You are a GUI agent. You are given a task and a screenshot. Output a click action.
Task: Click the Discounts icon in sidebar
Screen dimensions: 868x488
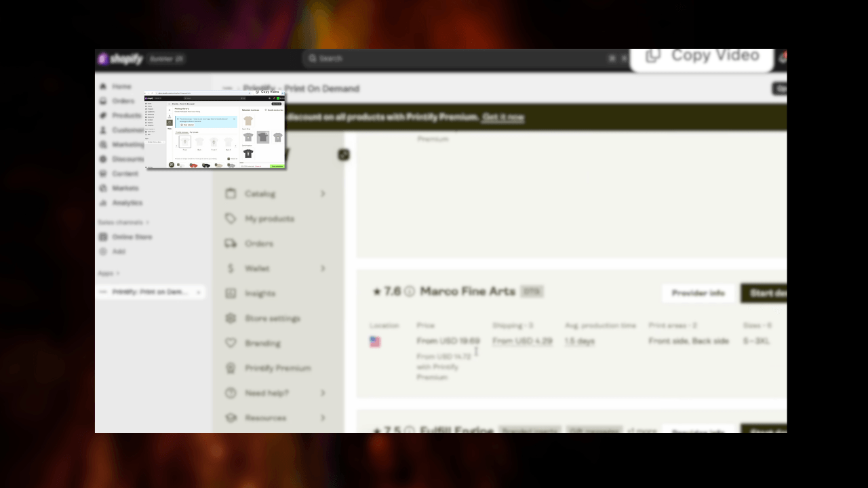click(103, 159)
